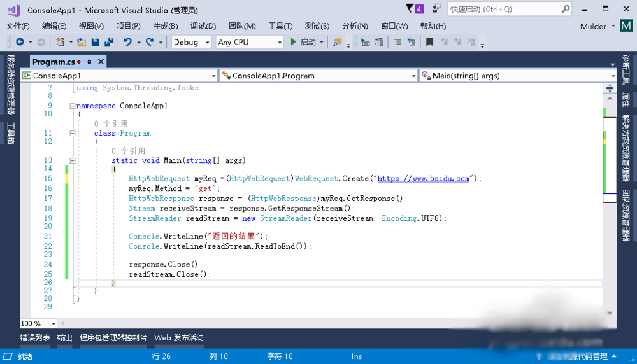637x364 pixels.
Task: Pin the Program.cs tab
Action: tap(89, 62)
